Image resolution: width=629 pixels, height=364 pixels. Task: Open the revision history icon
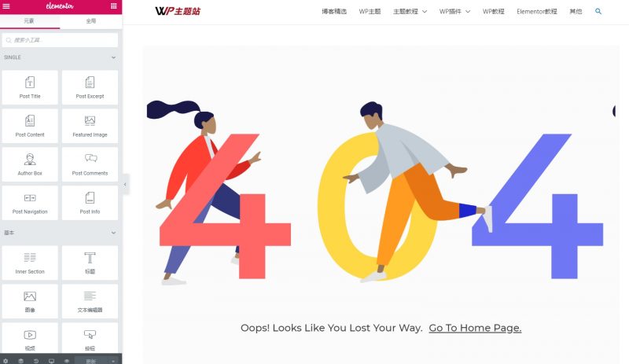(x=36, y=361)
